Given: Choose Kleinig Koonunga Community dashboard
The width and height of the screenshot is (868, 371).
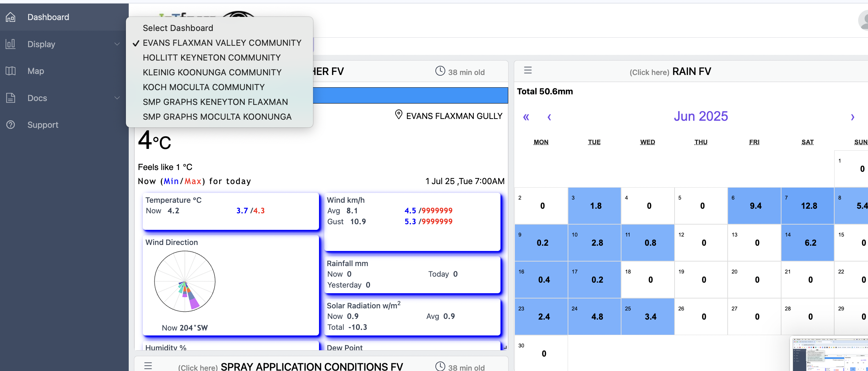Looking at the screenshot, I should point(212,73).
